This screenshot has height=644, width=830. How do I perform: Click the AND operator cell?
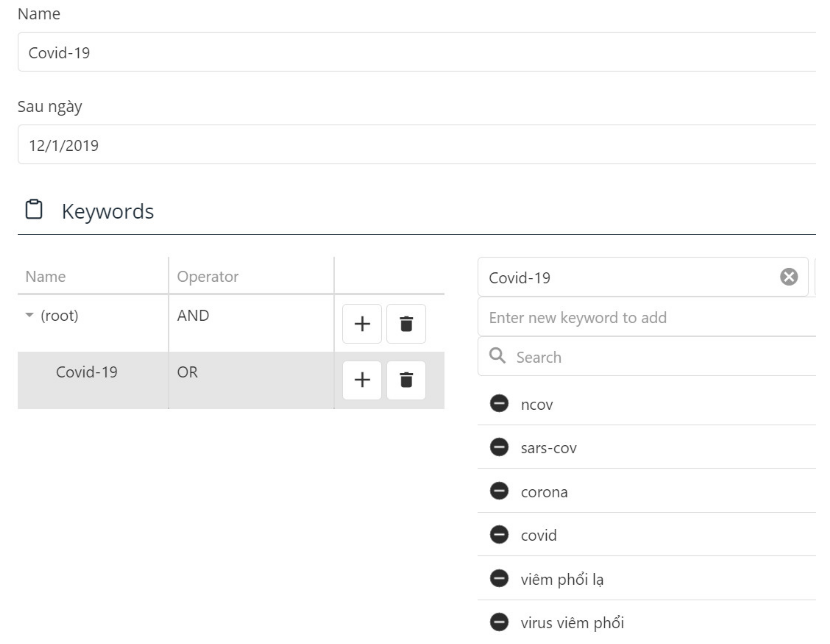[x=251, y=323]
